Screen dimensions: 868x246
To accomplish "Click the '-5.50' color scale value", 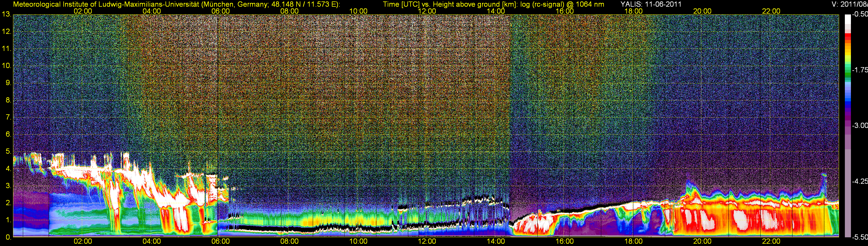I will 860,237.
